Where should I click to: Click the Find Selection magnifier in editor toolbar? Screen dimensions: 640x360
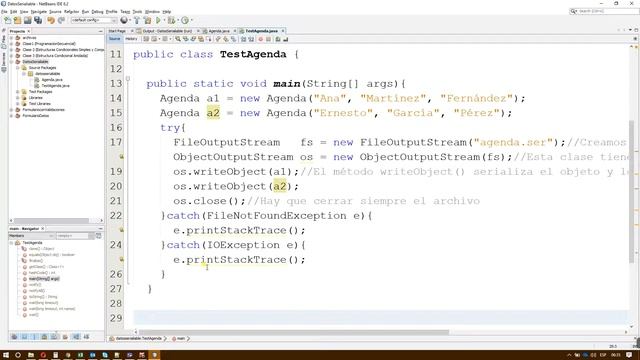(178, 39)
